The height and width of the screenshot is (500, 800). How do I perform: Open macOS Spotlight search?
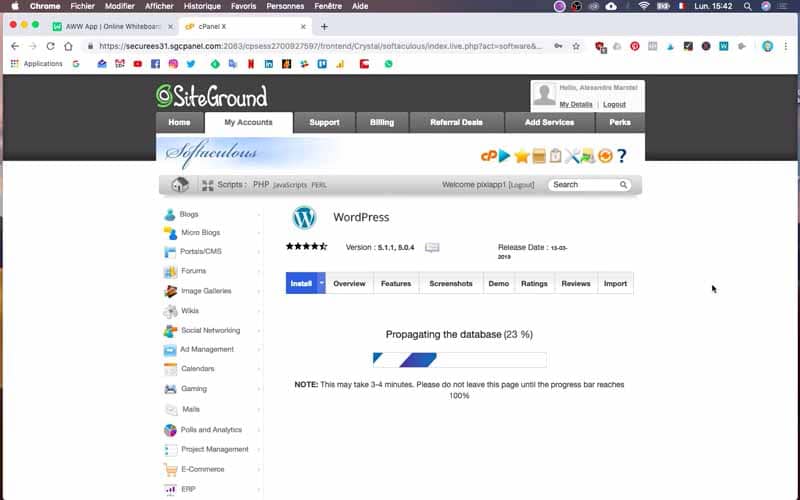(747, 6)
